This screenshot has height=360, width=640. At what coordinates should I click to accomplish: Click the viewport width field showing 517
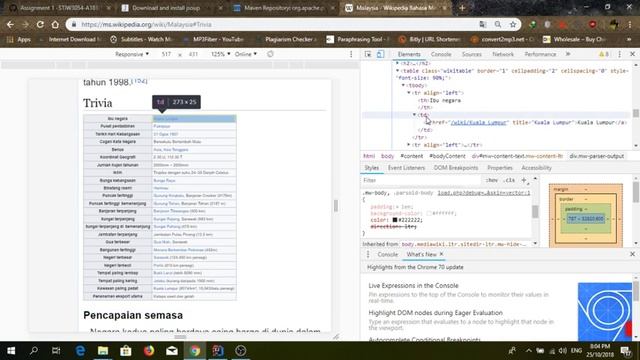tap(166, 54)
